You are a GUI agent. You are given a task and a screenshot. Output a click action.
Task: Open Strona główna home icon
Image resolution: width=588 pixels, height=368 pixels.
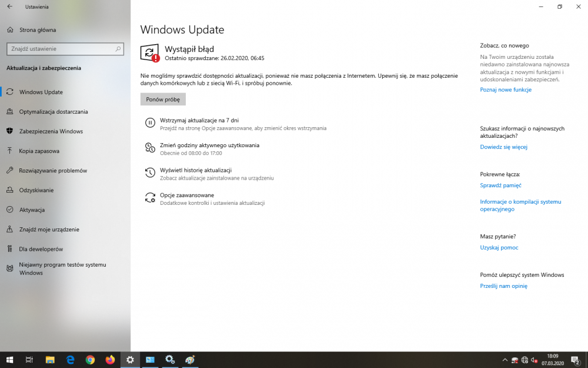click(x=10, y=29)
